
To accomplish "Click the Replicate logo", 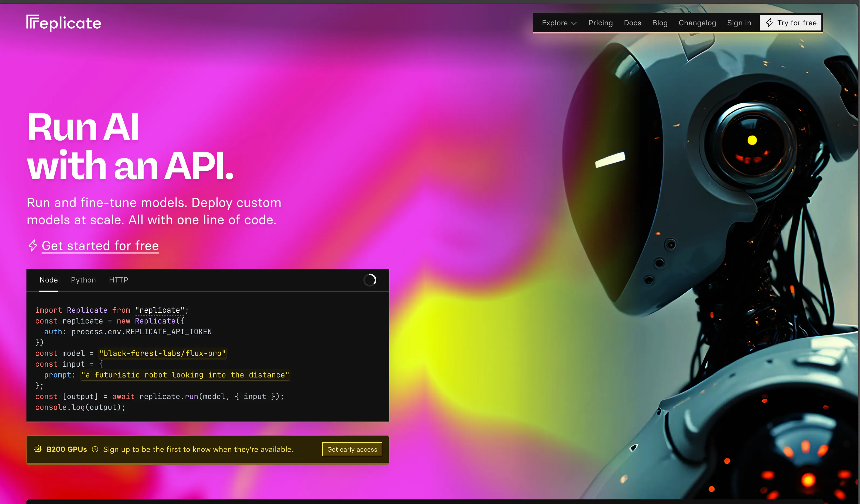I will [x=63, y=23].
